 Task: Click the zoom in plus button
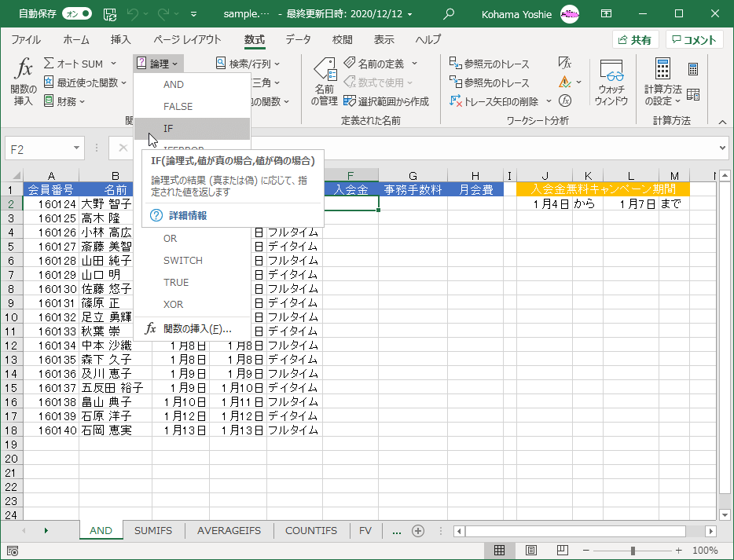click(678, 551)
